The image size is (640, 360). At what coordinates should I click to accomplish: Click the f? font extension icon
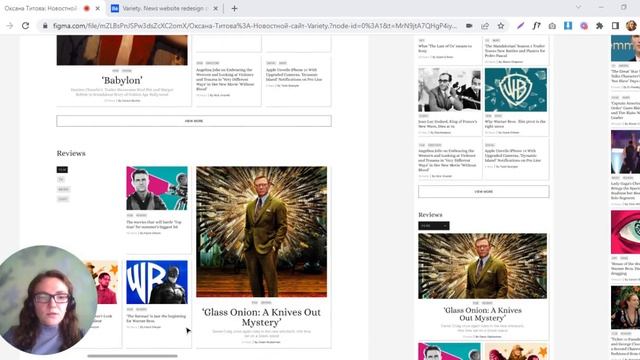coord(536,26)
